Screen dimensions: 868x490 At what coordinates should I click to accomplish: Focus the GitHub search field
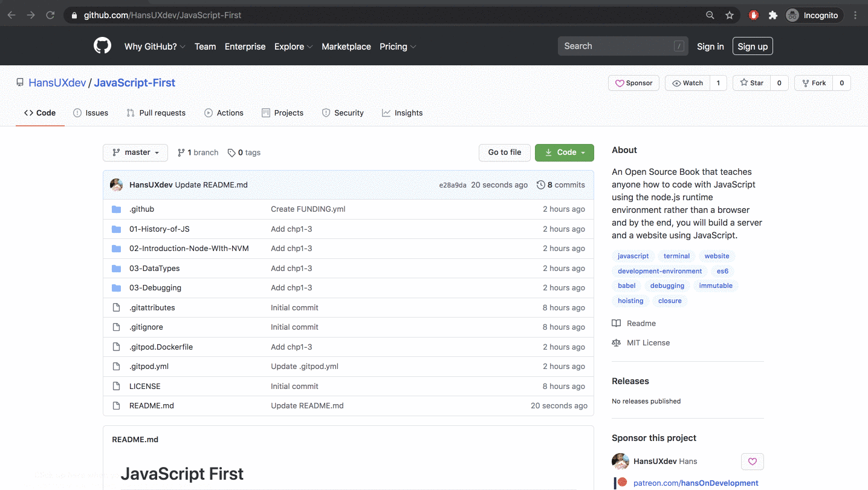[617, 46]
